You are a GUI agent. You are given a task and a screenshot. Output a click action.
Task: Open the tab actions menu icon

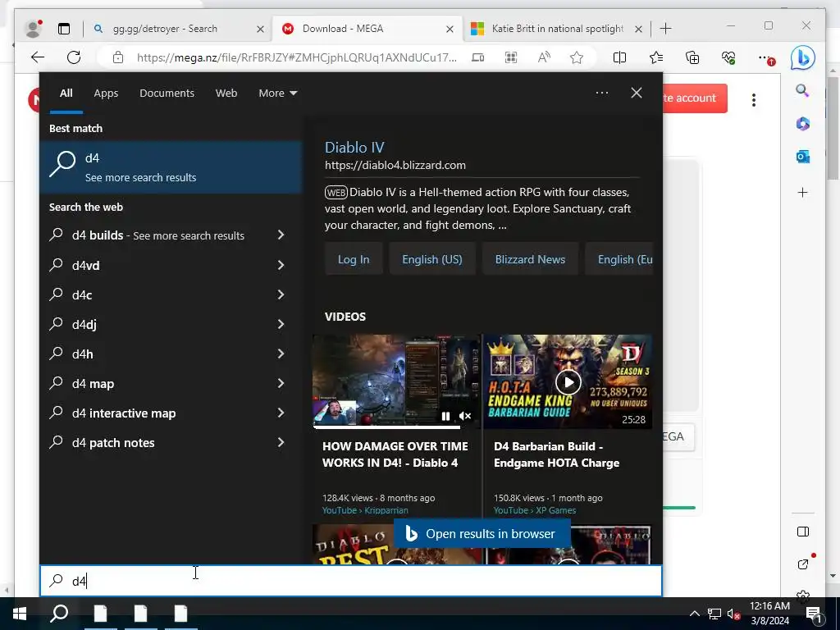(x=64, y=29)
